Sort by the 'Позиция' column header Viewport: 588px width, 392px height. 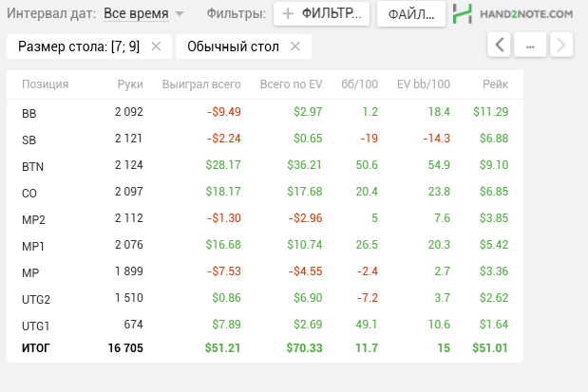(x=45, y=84)
